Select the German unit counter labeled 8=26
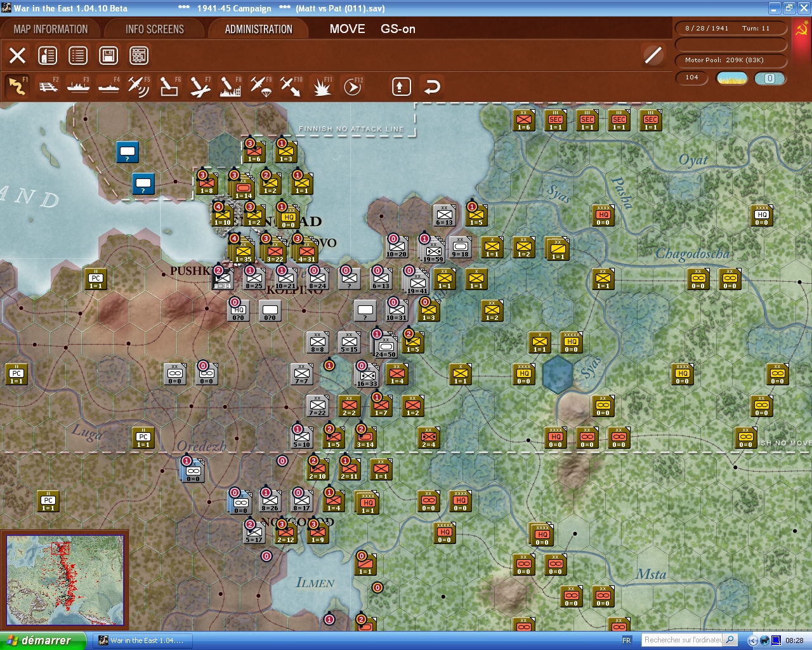 [x=270, y=500]
